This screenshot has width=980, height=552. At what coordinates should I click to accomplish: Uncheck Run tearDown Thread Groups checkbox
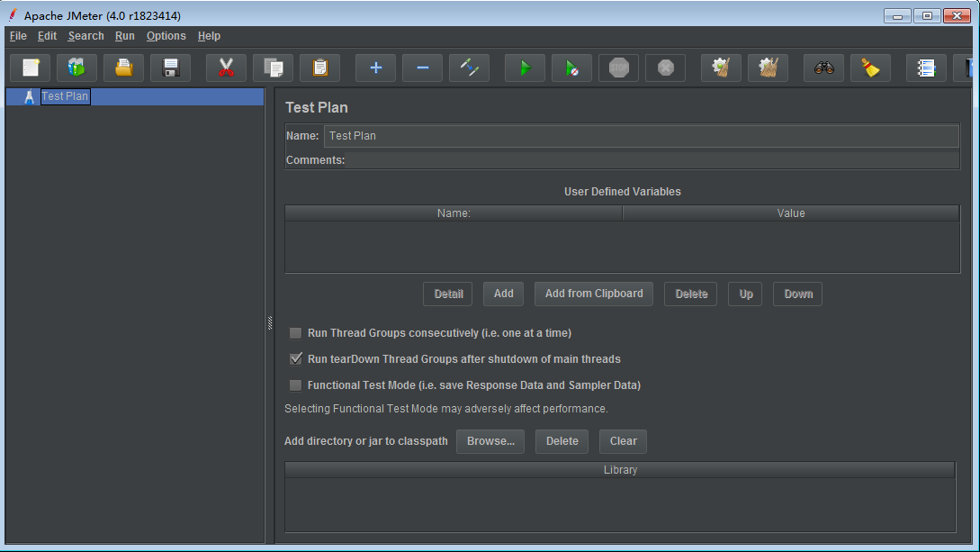(x=296, y=359)
